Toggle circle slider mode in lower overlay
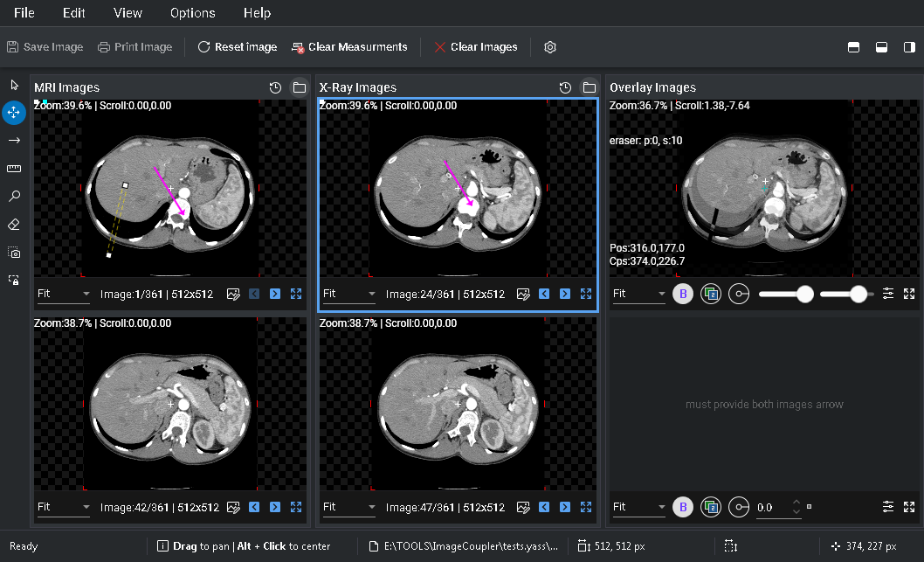This screenshot has width=924, height=562. (739, 507)
